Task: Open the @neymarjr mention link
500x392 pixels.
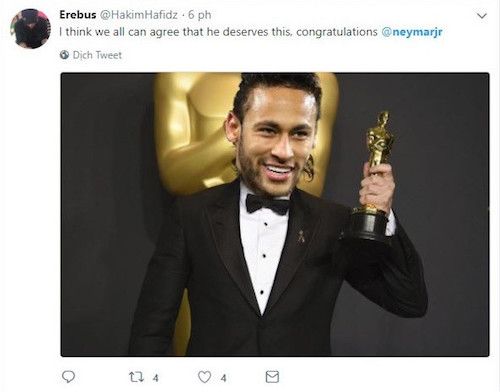Action: (x=412, y=32)
